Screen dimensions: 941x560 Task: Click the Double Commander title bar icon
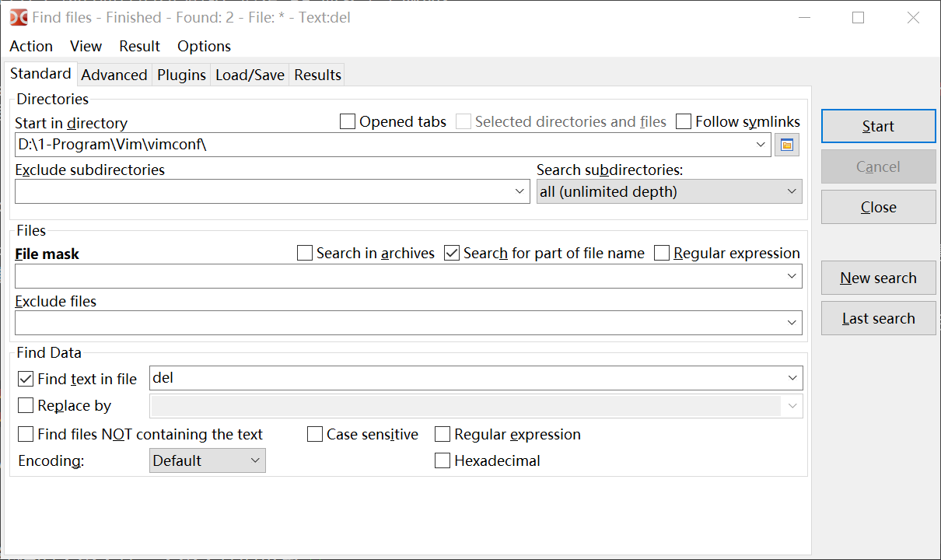[19, 17]
